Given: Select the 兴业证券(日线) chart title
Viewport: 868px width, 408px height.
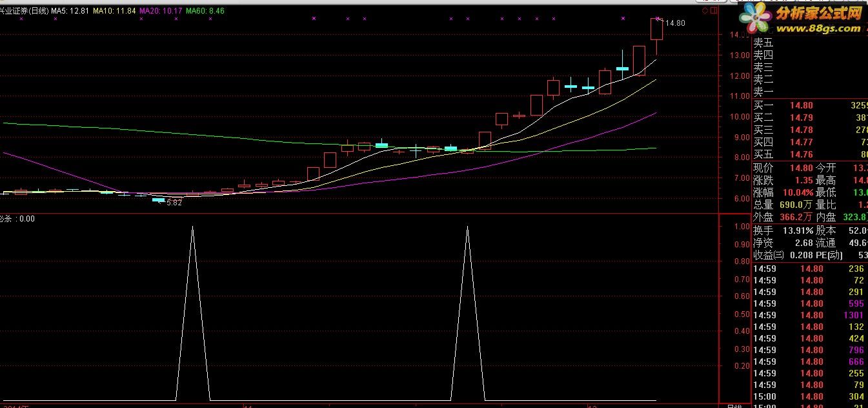Looking at the screenshot, I should pos(24,11).
